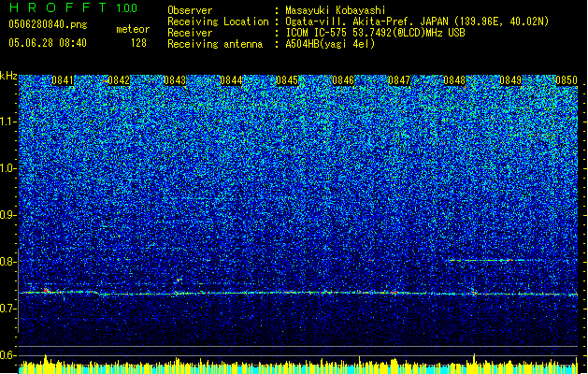Screen dimensions: 588x374
Task: Click the 'meteor' label
Action: tap(133, 29)
